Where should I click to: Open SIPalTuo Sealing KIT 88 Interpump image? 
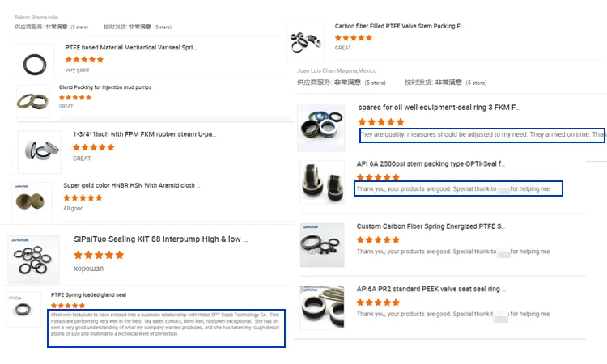coord(34,259)
